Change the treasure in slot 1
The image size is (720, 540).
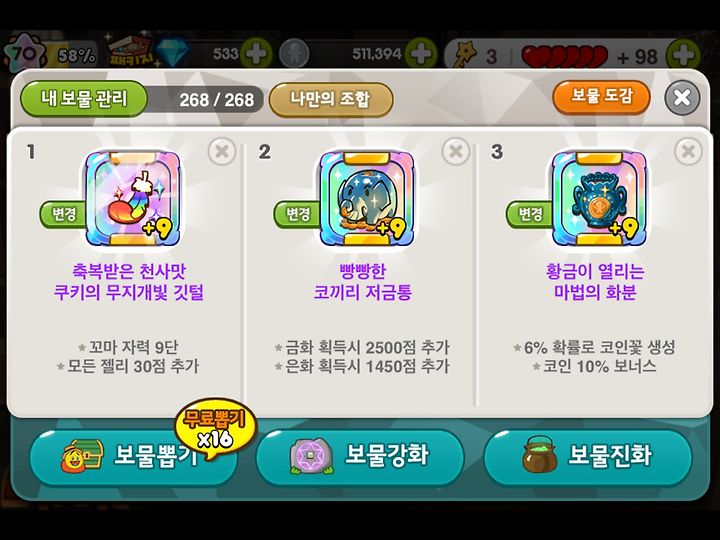pyautogui.click(x=63, y=214)
